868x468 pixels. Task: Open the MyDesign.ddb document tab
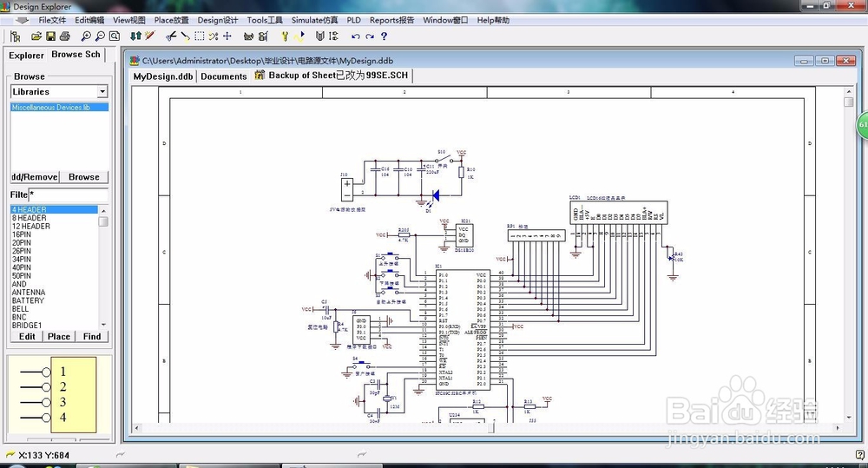[x=163, y=76]
